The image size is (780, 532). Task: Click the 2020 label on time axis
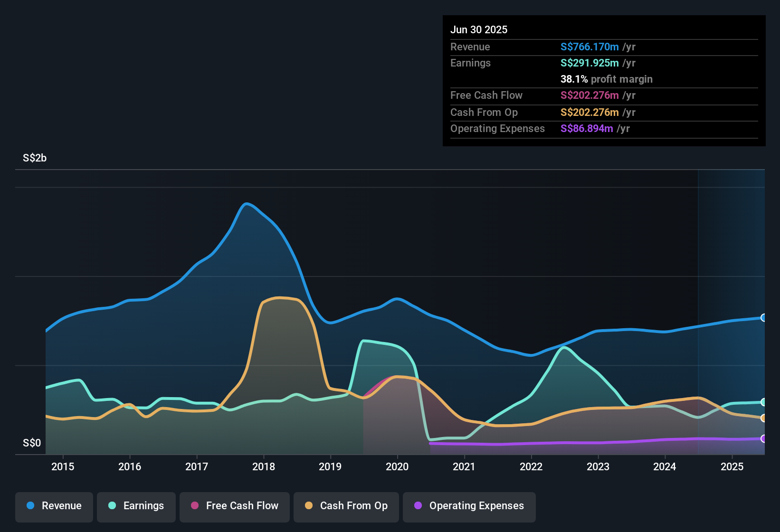(x=397, y=466)
